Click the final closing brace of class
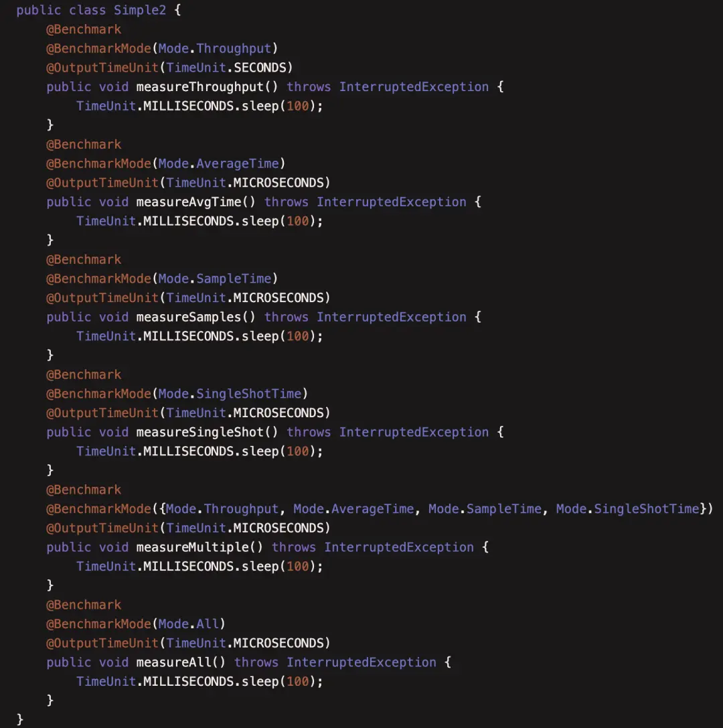The width and height of the screenshot is (723, 728). click(x=19, y=720)
